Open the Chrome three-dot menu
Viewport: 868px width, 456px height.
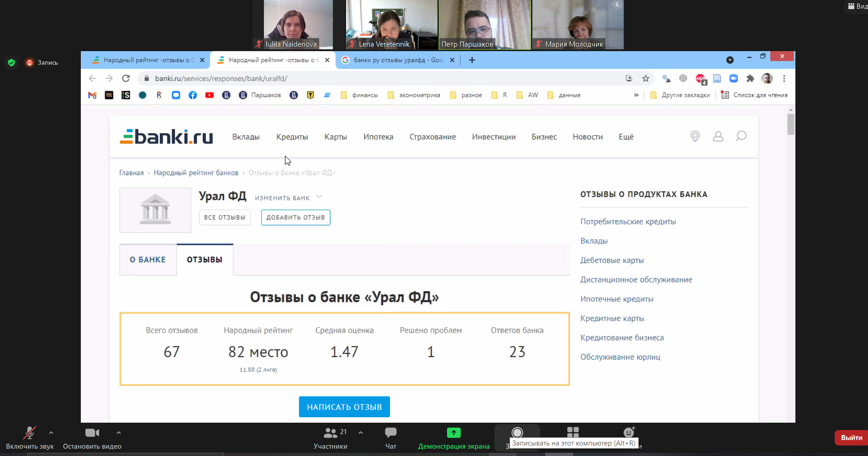pyautogui.click(x=784, y=79)
